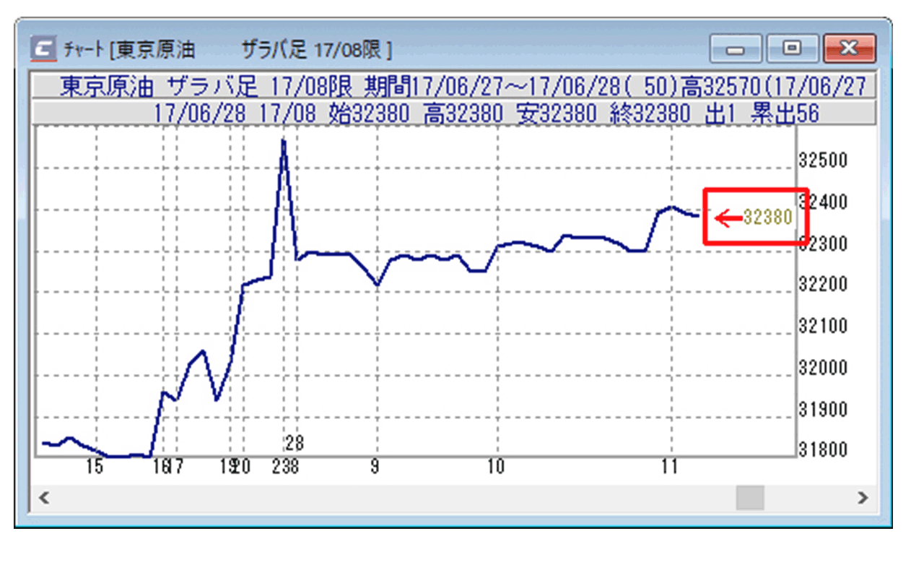Select the current price label 32380
Screen dimensions: 924x578
(768, 217)
